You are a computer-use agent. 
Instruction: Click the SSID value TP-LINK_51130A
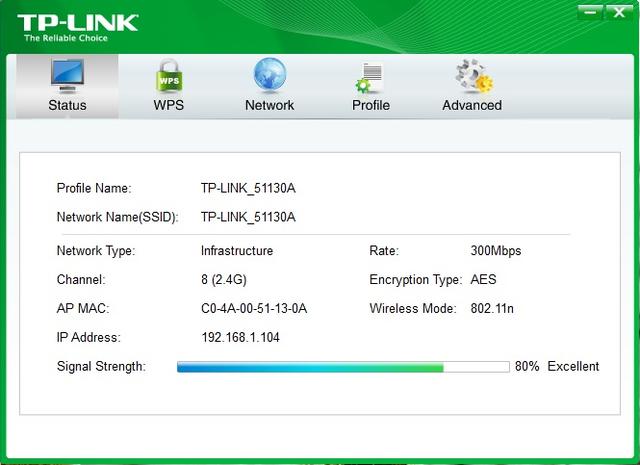tap(248, 217)
